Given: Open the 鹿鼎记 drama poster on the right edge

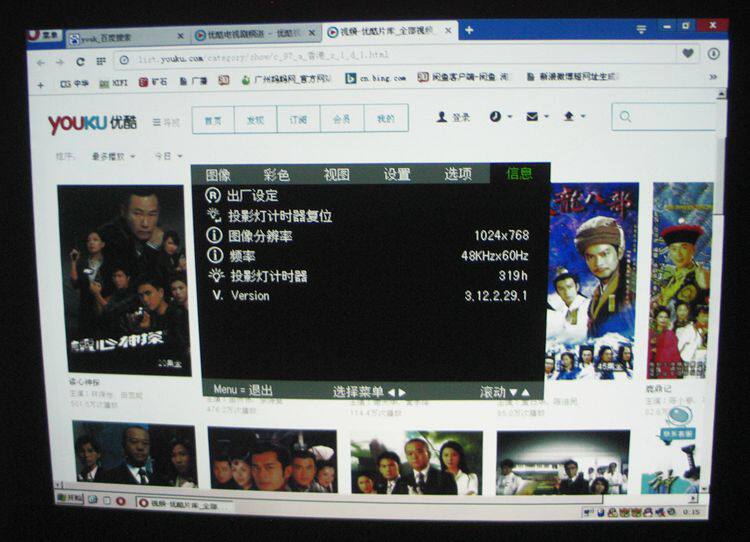Looking at the screenshot, I should [680, 281].
